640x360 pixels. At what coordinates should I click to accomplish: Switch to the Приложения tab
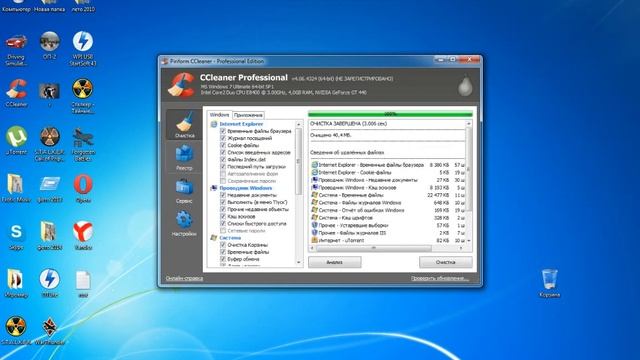tap(248, 115)
